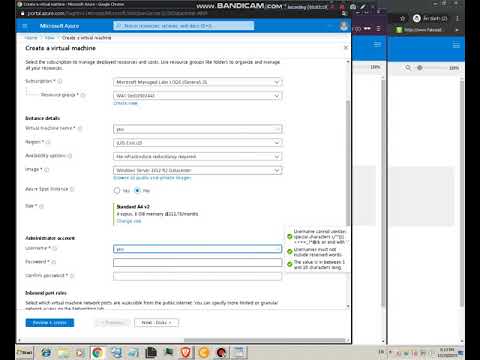The image size is (480, 360).
Task: Open the three-dot menu in right Chrome window
Action: [x=457, y=18]
